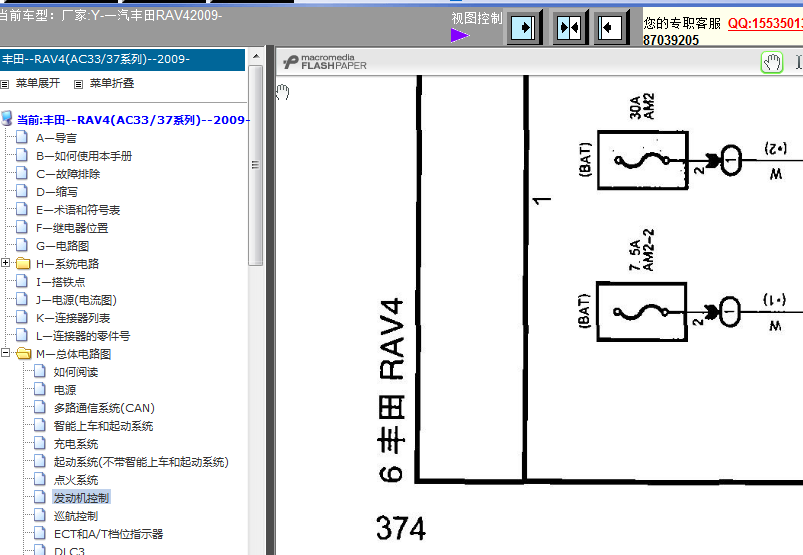The image size is (803, 555).
Task: Expand the H—系统电路 tree node
Action: tap(5, 263)
